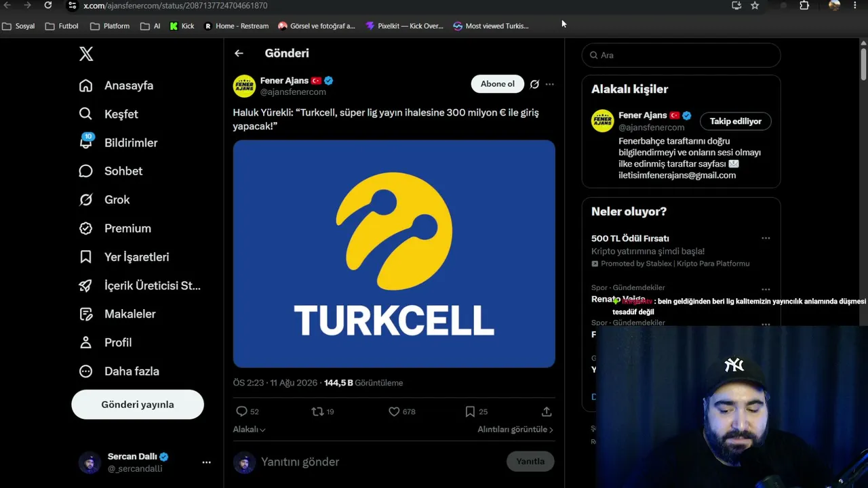This screenshot has height=488, width=868.
Task: Open the Chrome profile avatar in the toolbar
Action: (x=835, y=5)
